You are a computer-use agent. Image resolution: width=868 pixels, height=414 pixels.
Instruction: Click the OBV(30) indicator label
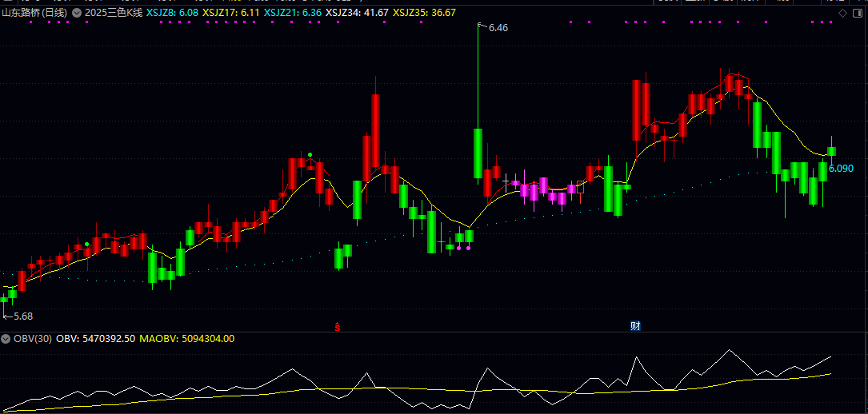[x=32, y=338]
